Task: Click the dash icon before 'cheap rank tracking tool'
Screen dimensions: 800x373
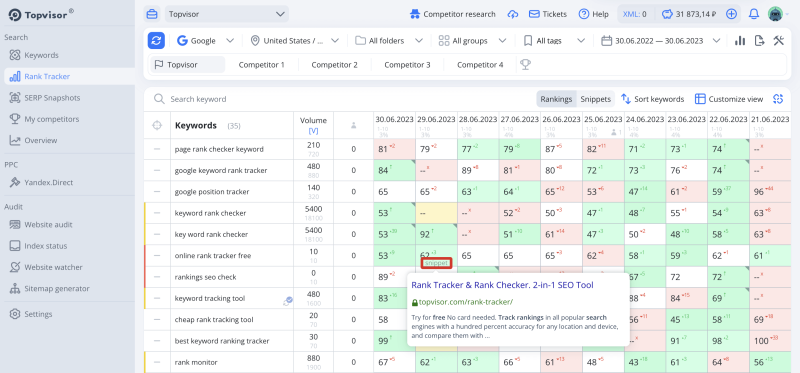Action: click(x=157, y=320)
